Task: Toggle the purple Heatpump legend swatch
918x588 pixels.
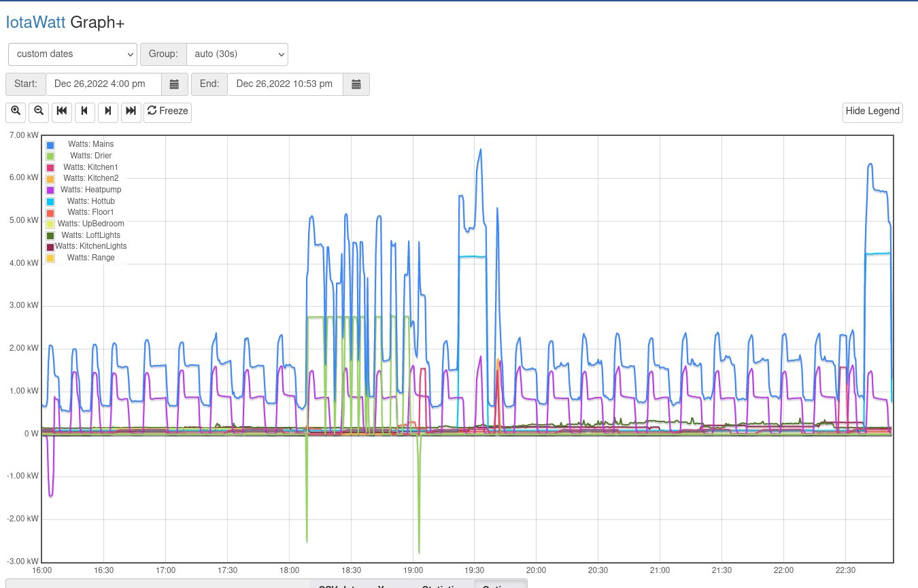Action: [50, 190]
